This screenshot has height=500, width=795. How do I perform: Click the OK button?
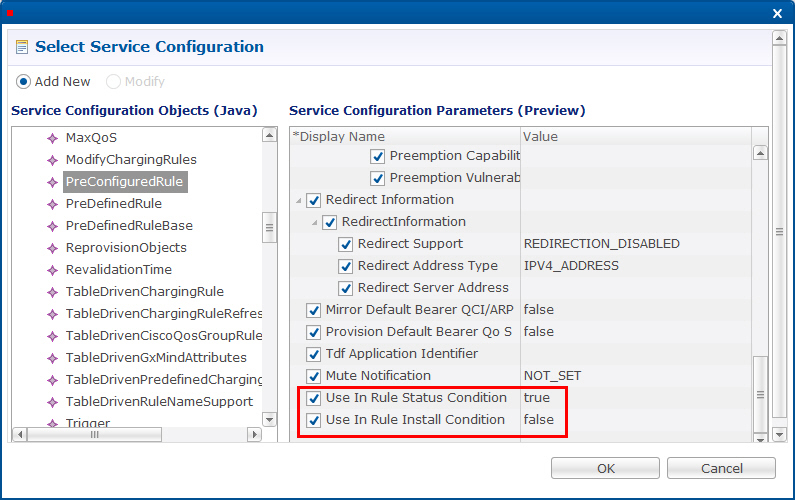(x=605, y=468)
